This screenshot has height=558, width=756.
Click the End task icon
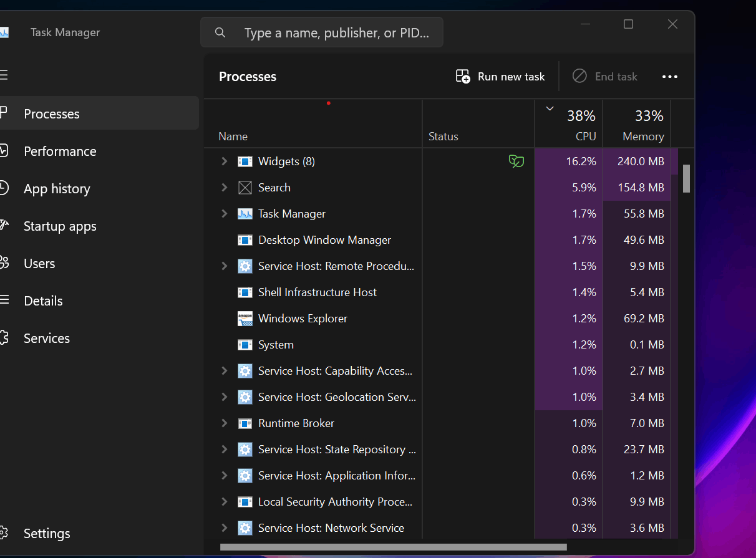(x=579, y=76)
